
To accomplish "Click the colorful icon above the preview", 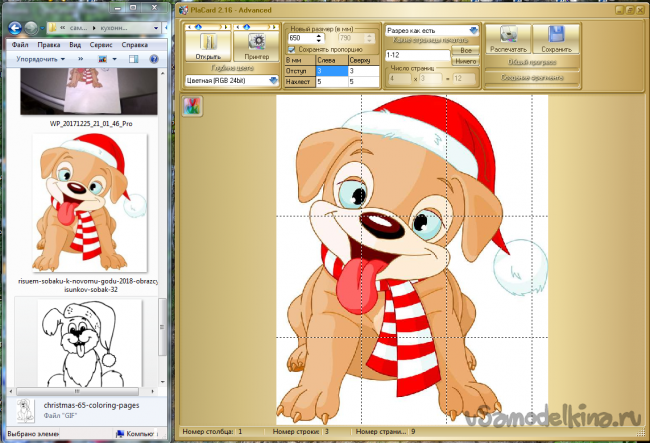I will point(192,107).
